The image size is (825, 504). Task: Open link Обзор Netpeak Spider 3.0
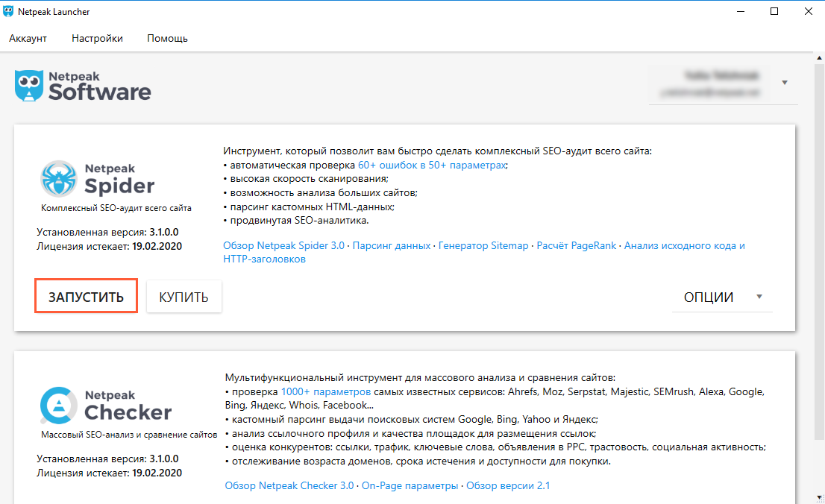(x=283, y=246)
